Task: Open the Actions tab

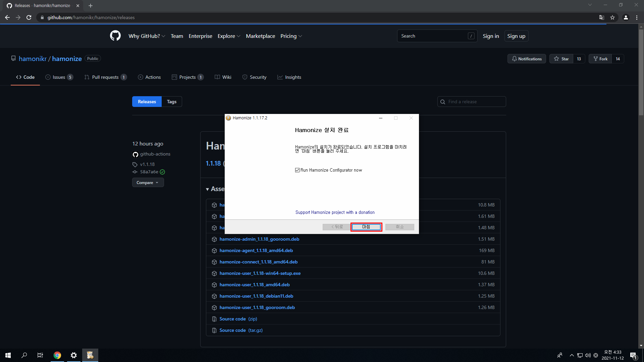Action: click(149, 77)
